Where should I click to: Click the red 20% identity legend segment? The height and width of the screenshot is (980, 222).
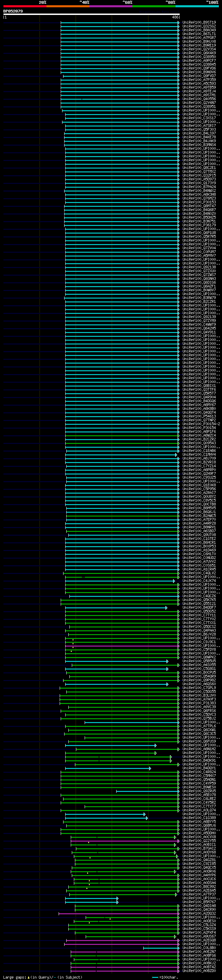pos(25,6)
